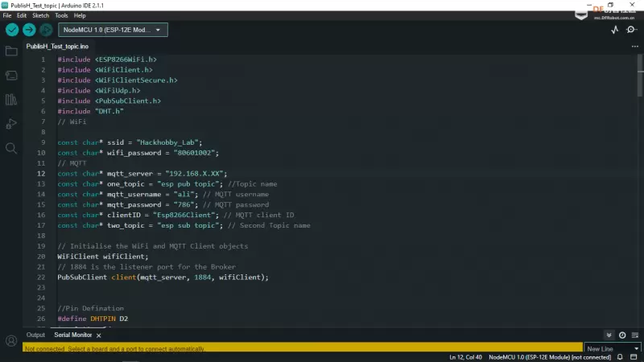Expand the NodeMCU 1.0 board selector dropdown
The height and width of the screenshot is (362, 644).
tap(113, 30)
